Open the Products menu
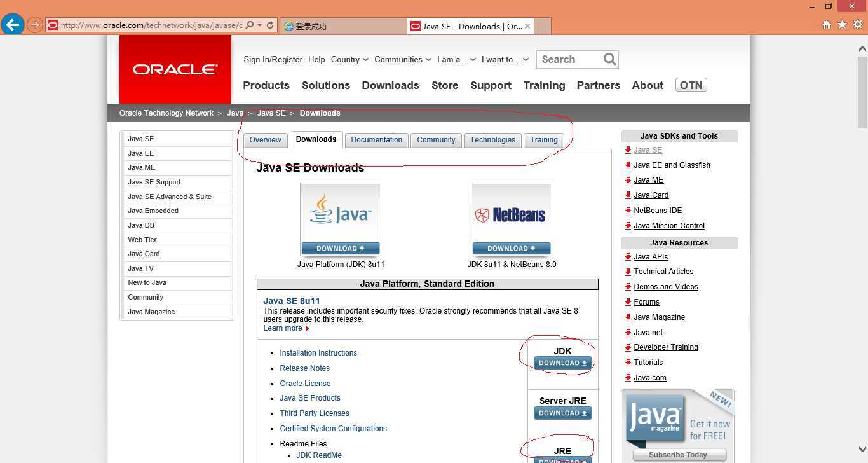Image resolution: width=868 pixels, height=463 pixels. 266,85
